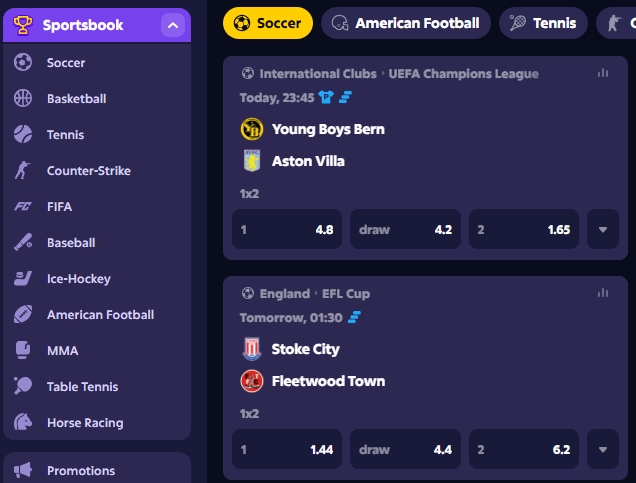Open Basketball in the sidebar
This screenshot has height=483, width=636.
[76, 99]
